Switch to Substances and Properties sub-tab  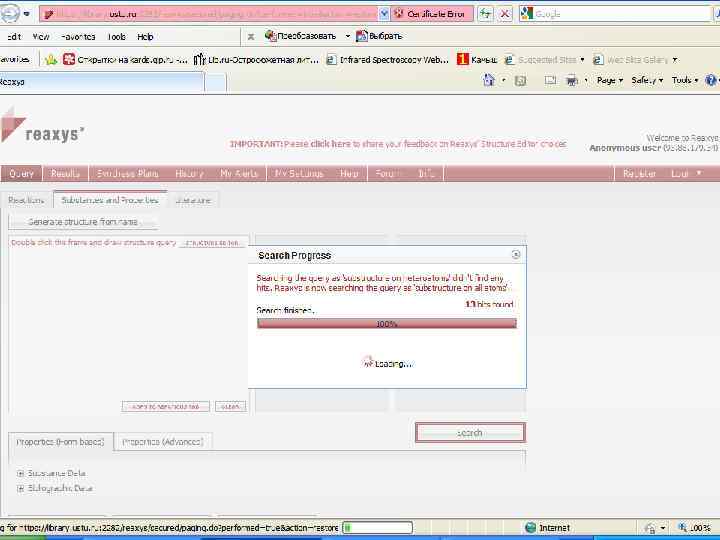[x=110, y=200]
